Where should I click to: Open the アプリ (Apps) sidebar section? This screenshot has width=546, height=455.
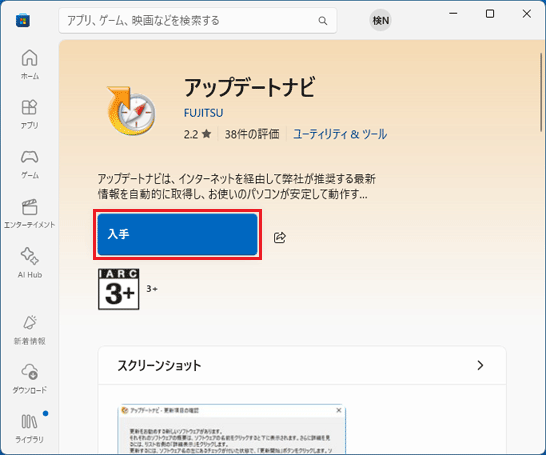(30, 114)
